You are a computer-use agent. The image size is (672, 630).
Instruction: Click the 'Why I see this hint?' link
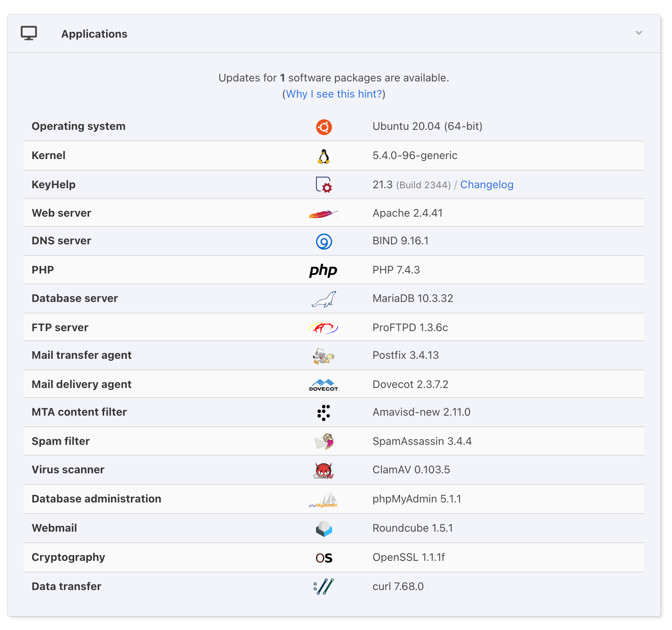334,94
